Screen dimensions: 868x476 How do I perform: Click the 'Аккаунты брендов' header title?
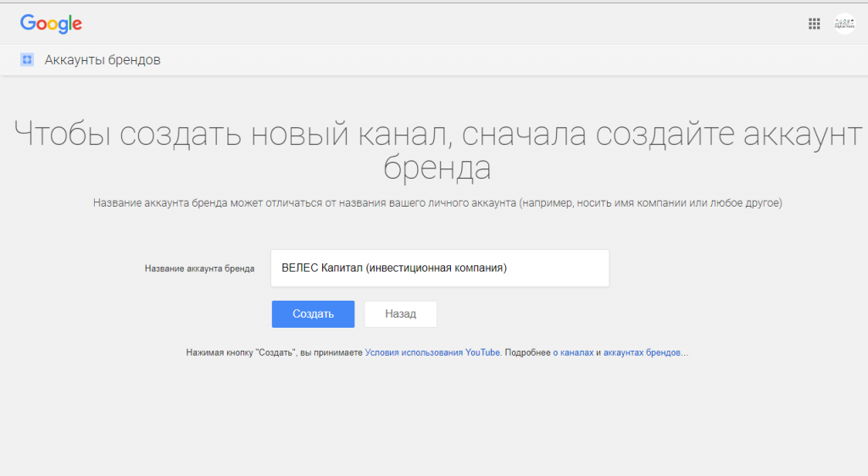coord(103,59)
